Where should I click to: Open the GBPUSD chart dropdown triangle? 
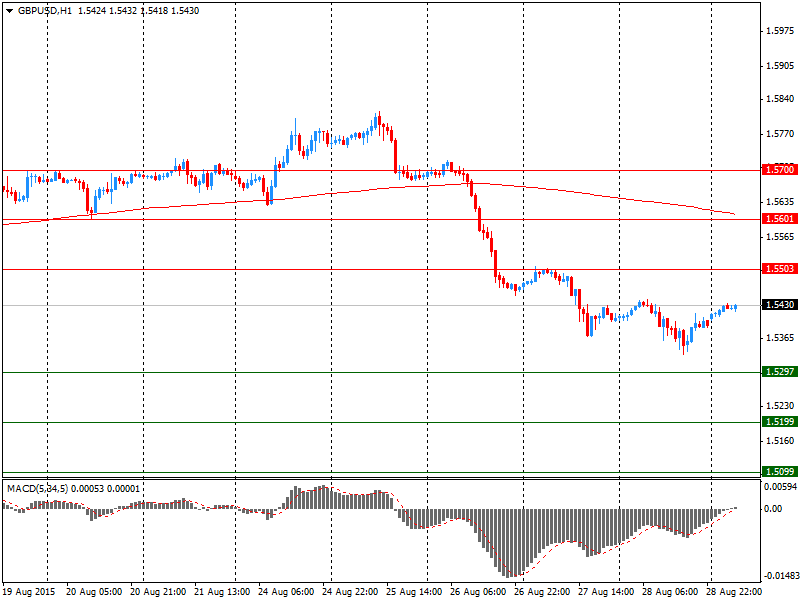(x=9, y=11)
